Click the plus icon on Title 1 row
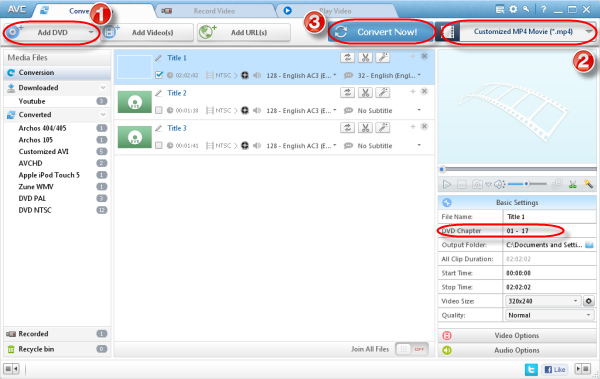 (x=413, y=56)
